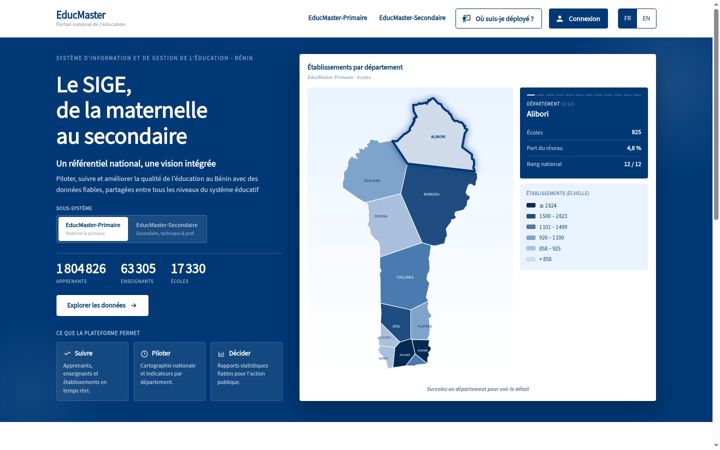Select the Borgou department on the map
The height and width of the screenshot is (450, 720).
point(434,201)
